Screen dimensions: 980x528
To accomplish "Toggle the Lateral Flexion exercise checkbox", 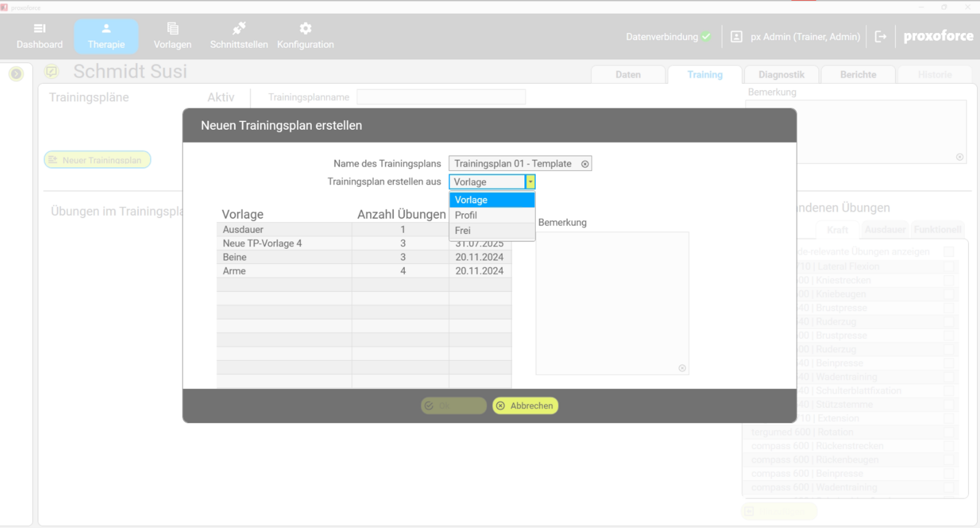I will [x=949, y=266].
